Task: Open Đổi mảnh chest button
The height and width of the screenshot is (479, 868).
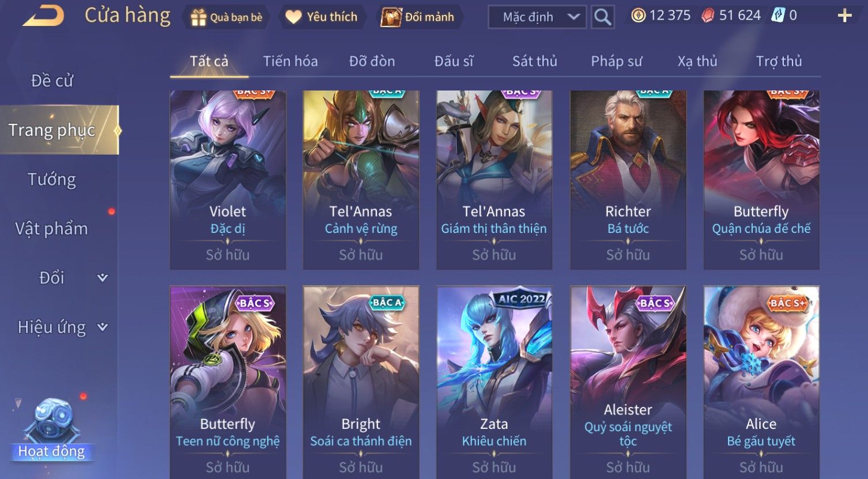Action: pyautogui.click(x=418, y=17)
